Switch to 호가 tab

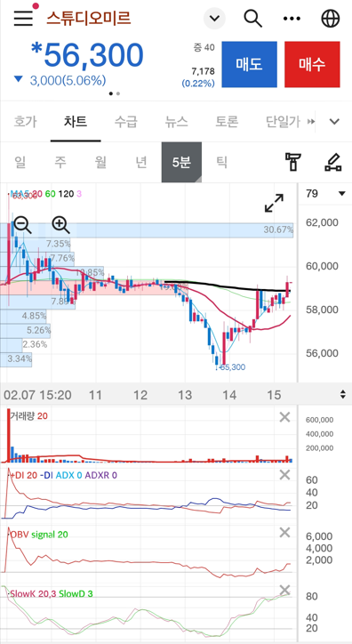(x=25, y=122)
